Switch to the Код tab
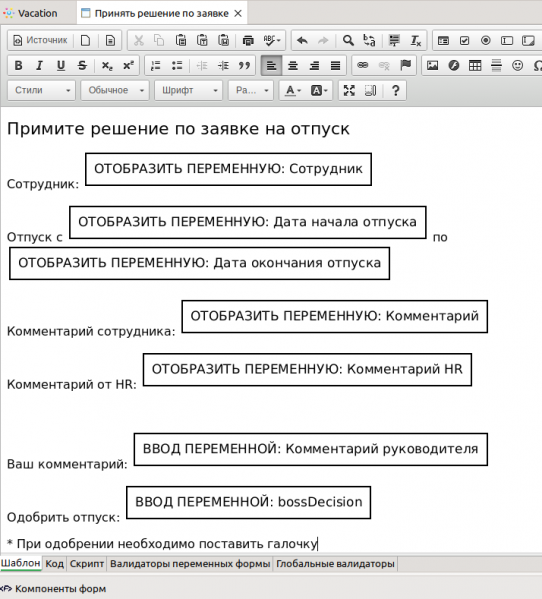Viewport: 542px width, 599px height. (55, 564)
